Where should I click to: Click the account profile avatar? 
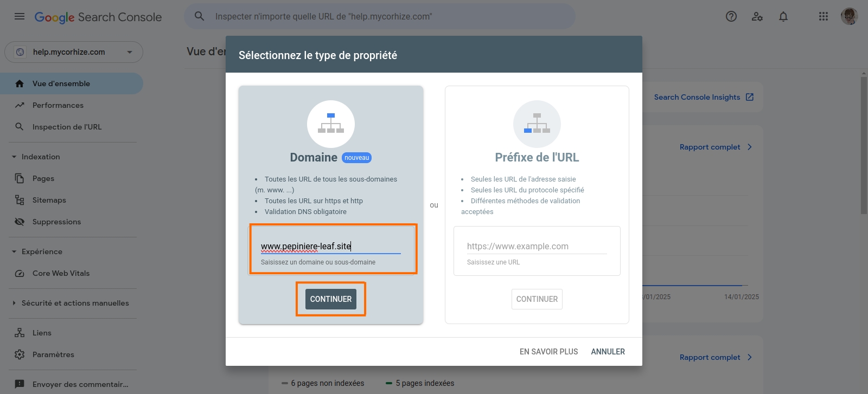[x=850, y=16]
